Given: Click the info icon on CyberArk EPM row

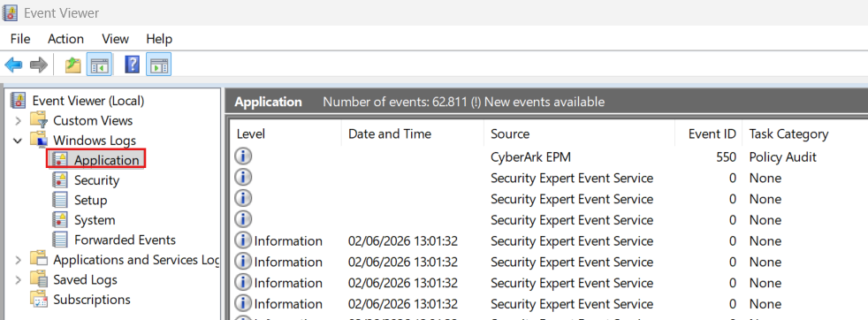Looking at the screenshot, I should point(243,156).
